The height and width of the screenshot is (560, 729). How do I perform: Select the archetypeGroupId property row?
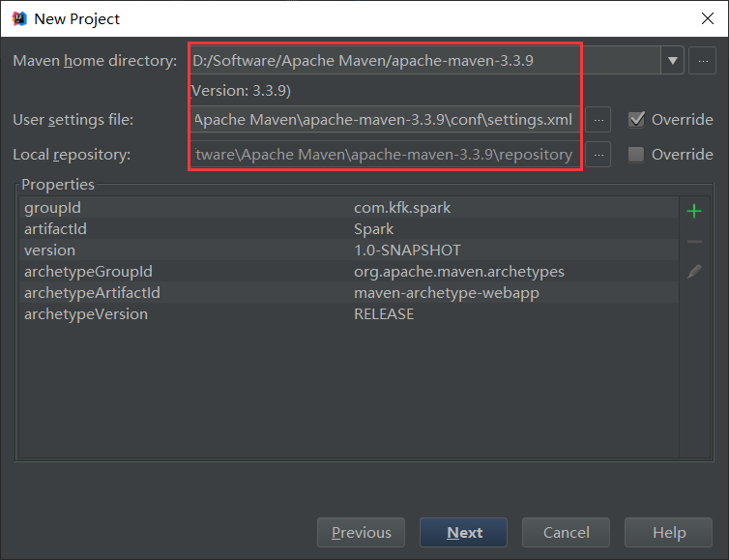349,272
